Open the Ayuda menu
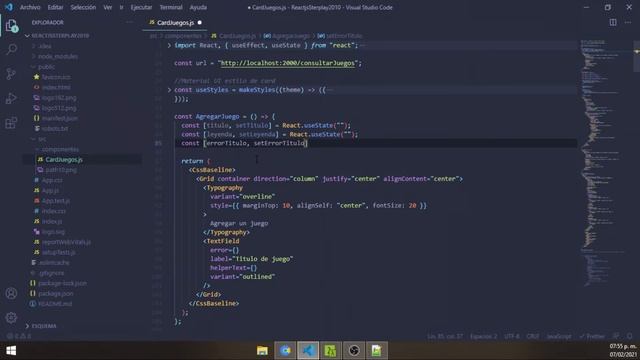The height and width of the screenshot is (360, 640). pyautogui.click(x=198, y=7)
